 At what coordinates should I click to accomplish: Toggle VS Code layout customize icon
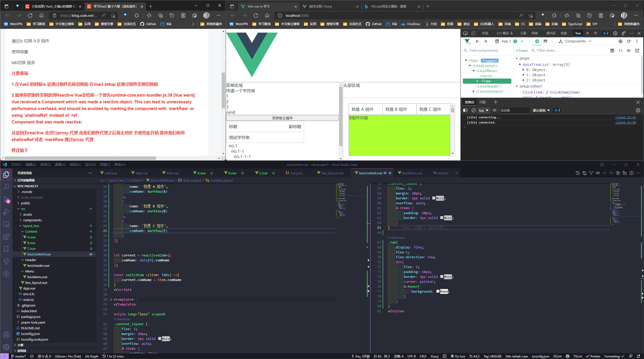[602, 165]
